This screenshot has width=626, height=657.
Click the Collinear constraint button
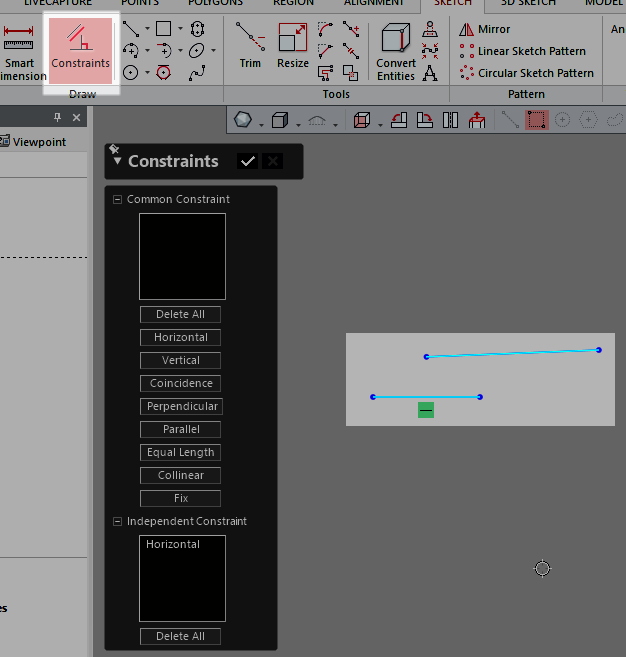coord(180,476)
